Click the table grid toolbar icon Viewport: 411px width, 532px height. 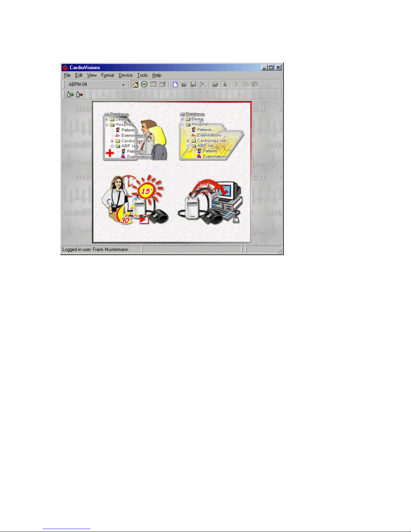(x=153, y=85)
